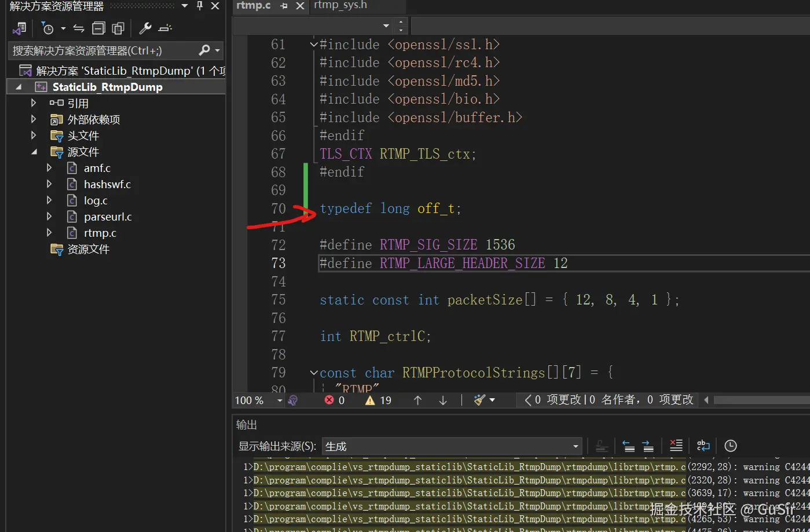Viewport: 810px width, 532px height.
Task: Open properties wrench icon
Action: (145, 28)
